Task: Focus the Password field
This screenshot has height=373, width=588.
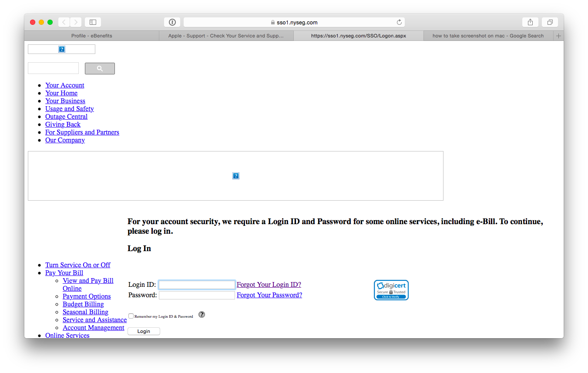Action: [x=197, y=295]
